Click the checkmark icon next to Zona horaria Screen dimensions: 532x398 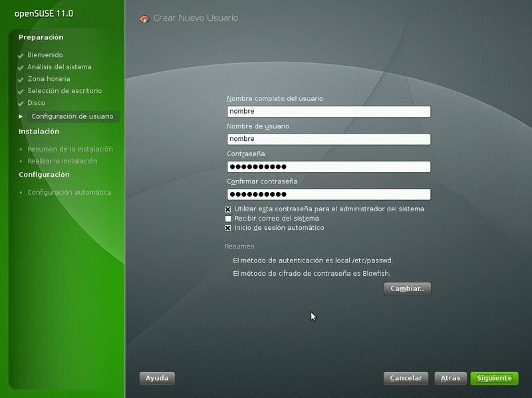point(21,79)
